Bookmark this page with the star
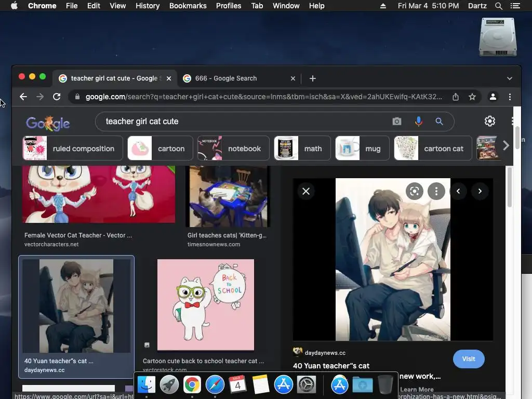532x399 pixels. (x=472, y=97)
